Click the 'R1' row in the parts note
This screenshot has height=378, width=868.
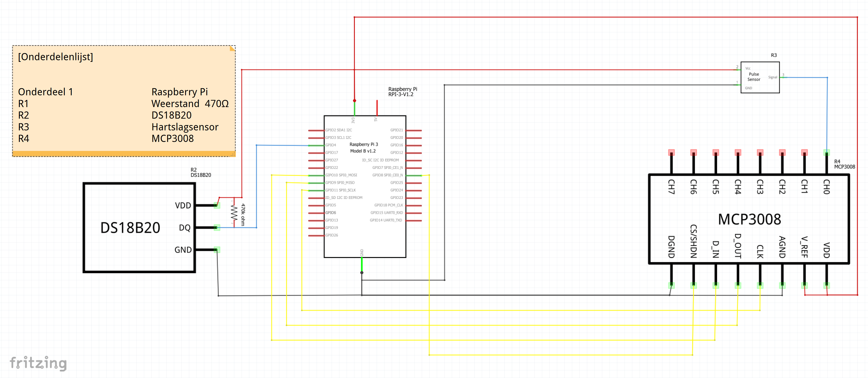pyautogui.click(x=23, y=104)
